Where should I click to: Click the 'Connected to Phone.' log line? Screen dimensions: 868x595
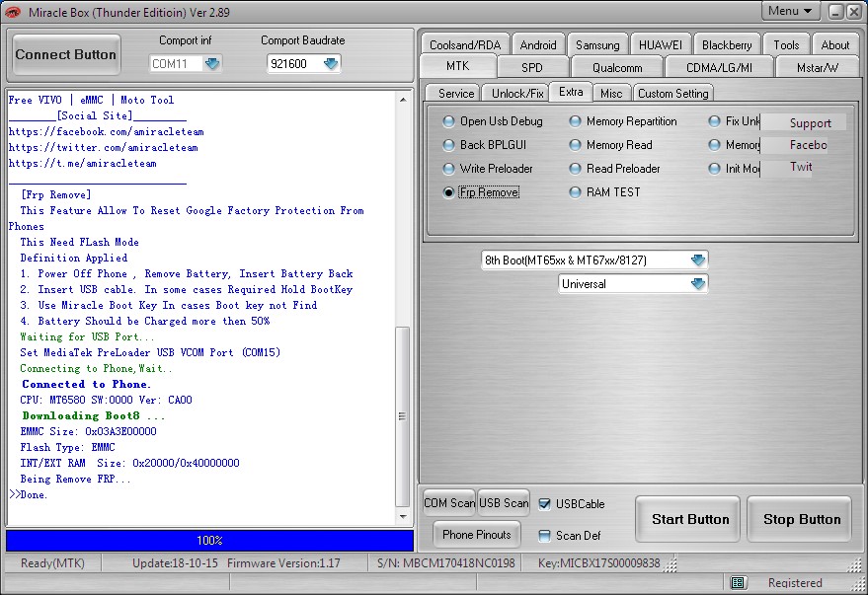point(86,384)
